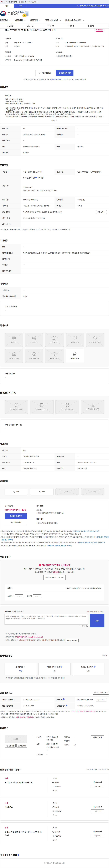Click the 직장대출제도 benefit icon
Image resolution: width=109 pixels, height=868 pixels.
click(x=34, y=356)
